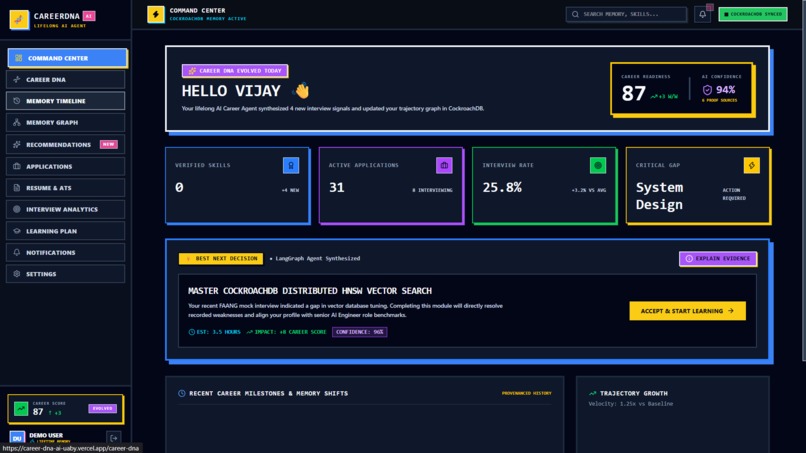
Task: Click the lightning bolt Command Center icon
Action: (x=156, y=14)
